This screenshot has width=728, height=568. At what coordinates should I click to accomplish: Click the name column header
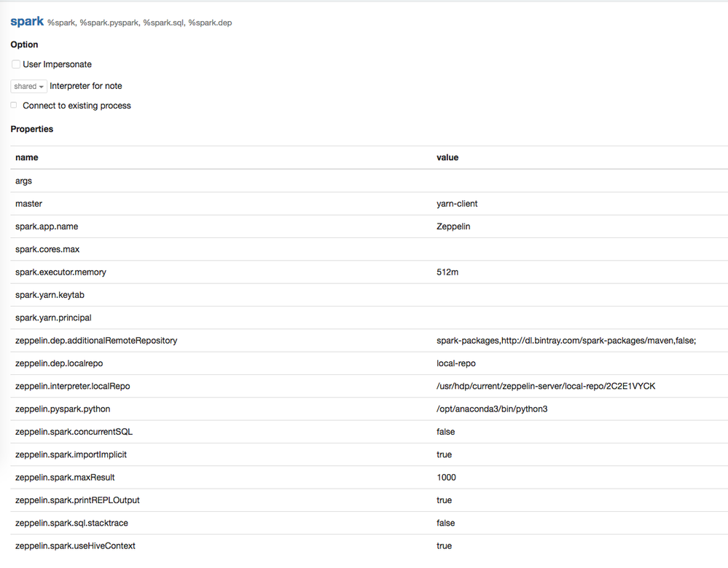click(x=26, y=157)
